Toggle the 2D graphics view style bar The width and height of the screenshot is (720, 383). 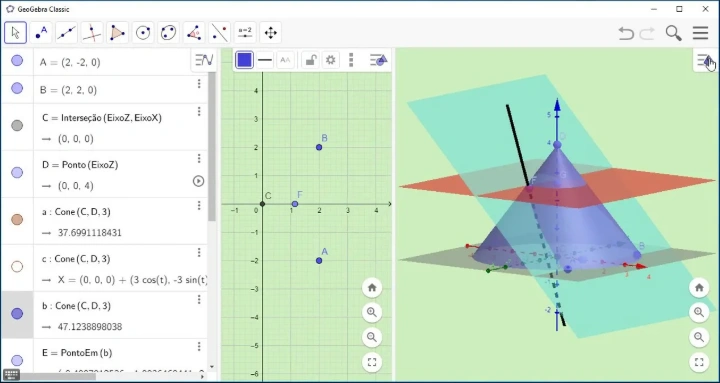(x=379, y=60)
